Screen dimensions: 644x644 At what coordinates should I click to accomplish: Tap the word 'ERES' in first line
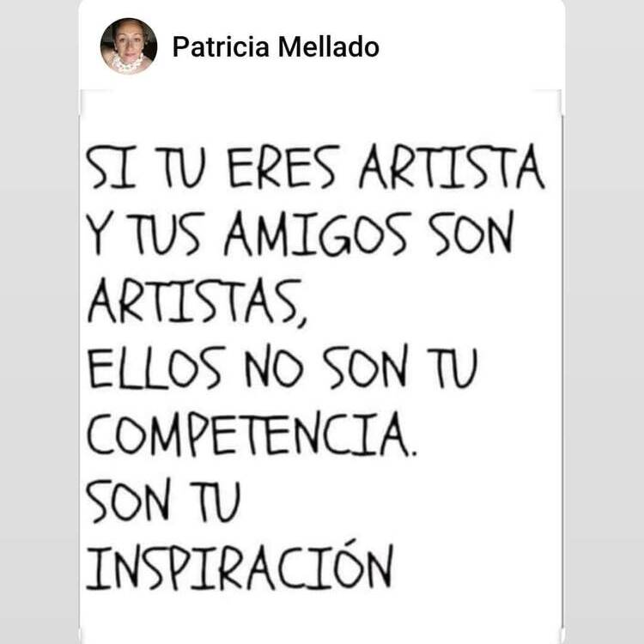[283, 167]
